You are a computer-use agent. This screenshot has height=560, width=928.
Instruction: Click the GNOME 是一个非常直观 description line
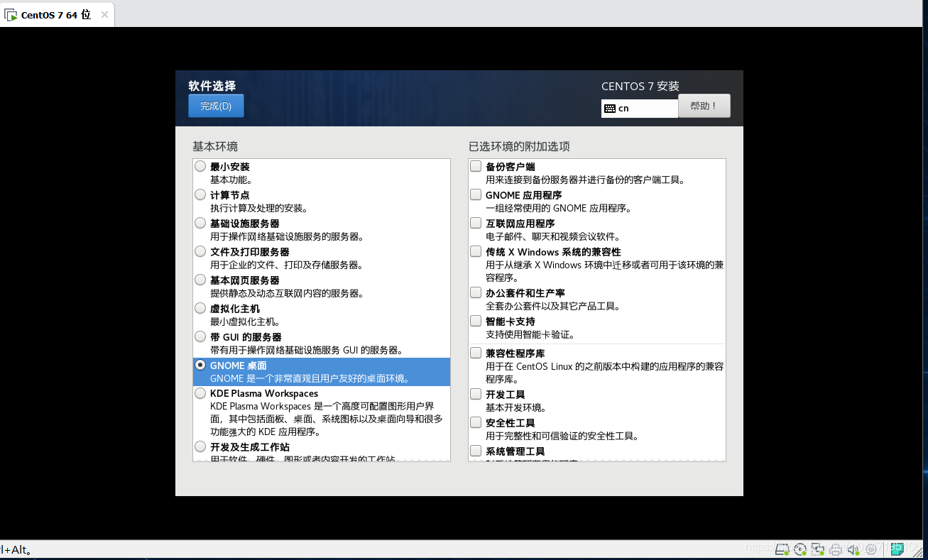click(x=310, y=379)
